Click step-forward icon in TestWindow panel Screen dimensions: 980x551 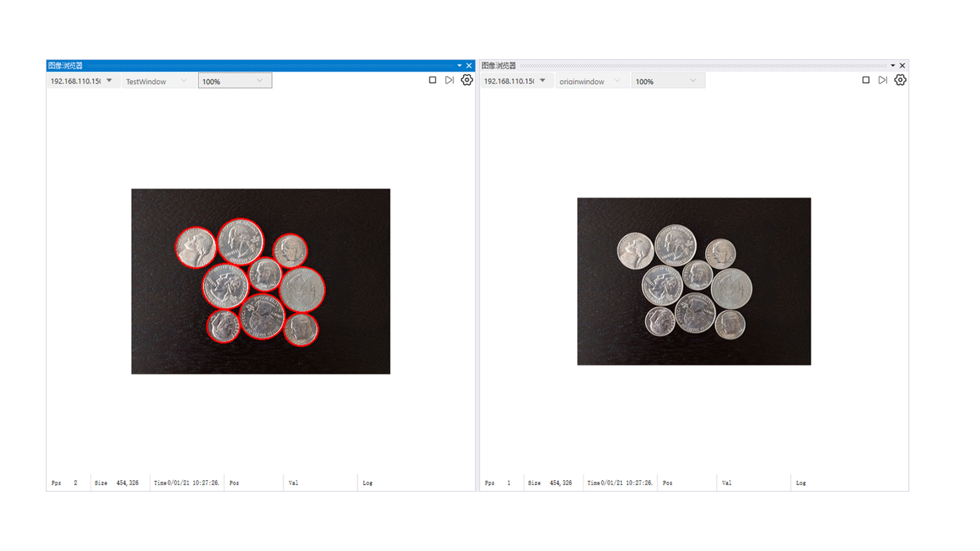[449, 80]
